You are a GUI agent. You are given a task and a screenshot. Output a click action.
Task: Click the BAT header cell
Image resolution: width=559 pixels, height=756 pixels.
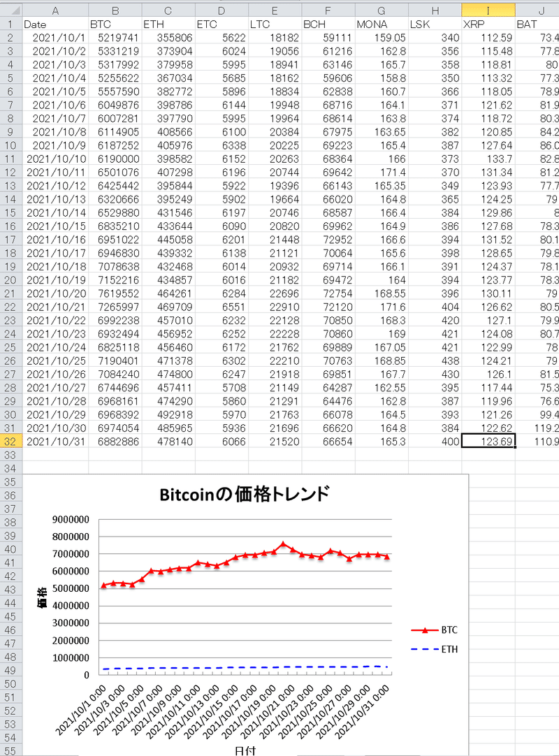(537, 24)
